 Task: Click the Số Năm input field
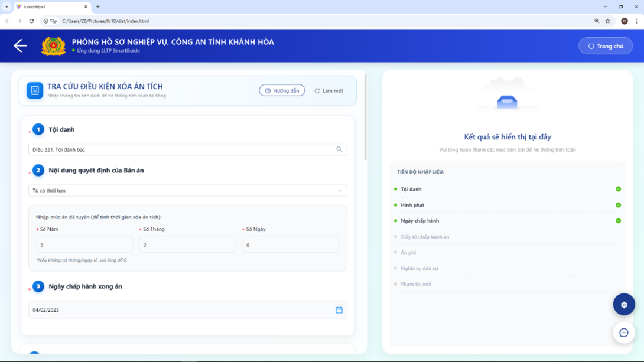pyautogui.click(x=84, y=244)
